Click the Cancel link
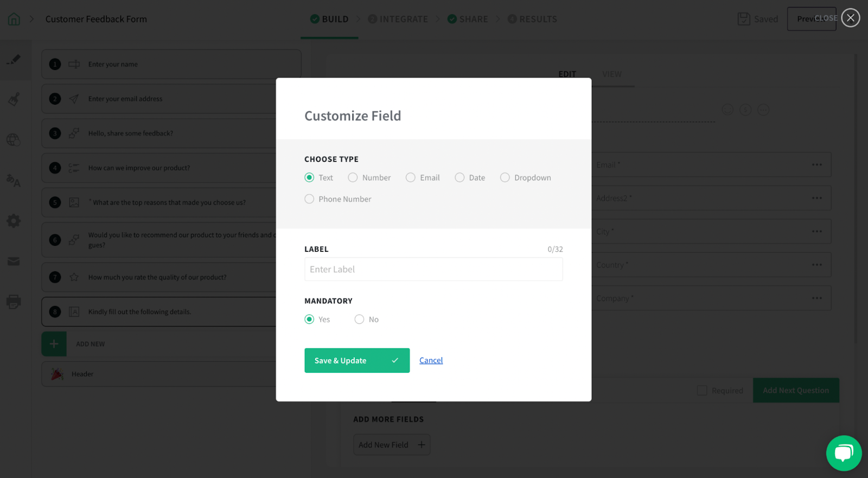This screenshot has width=868, height=478. pos(431,360)
